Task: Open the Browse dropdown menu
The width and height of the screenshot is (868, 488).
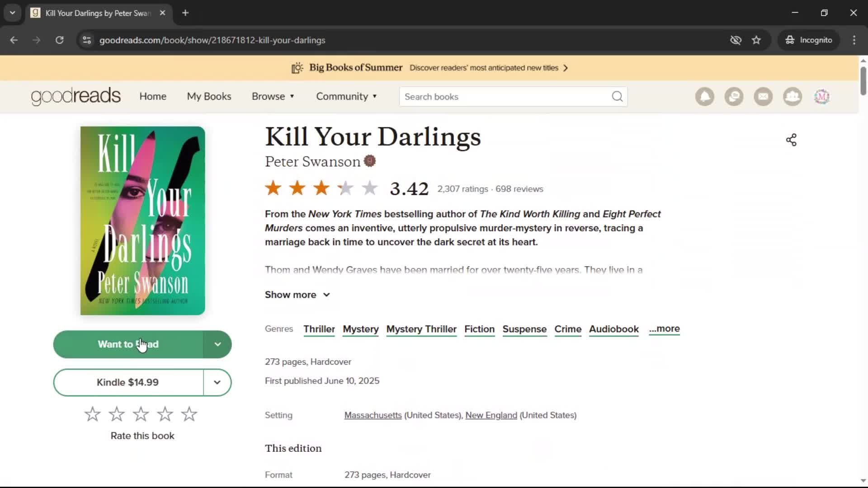Action: coord(273,96)
